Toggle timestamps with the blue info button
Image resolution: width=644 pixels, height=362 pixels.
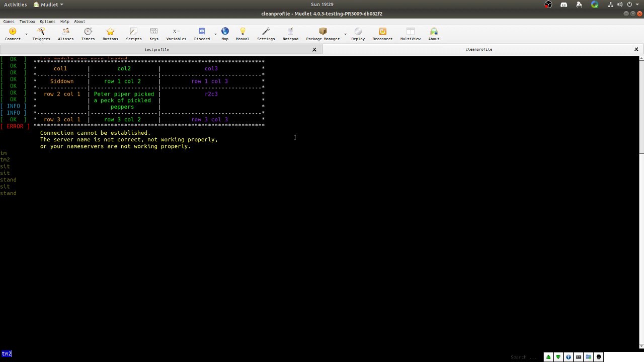click(x=569, y=357)
